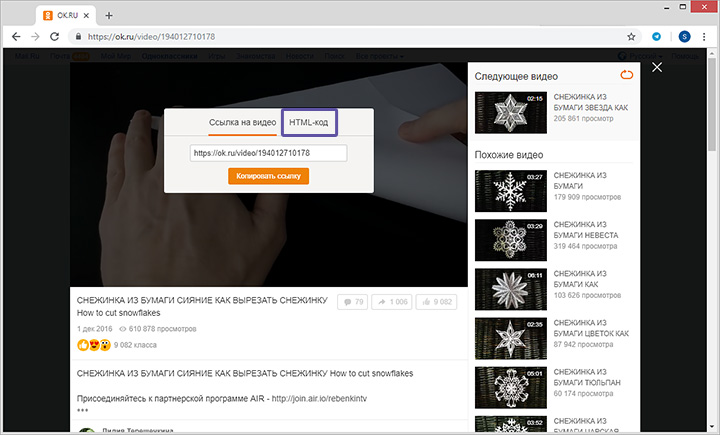Open the СНЕЖИНКА ИЗ БУМАГИ ТЮЛЬПАН title
The width and height of the screenshot is (720, 435).
pos(587,377)
